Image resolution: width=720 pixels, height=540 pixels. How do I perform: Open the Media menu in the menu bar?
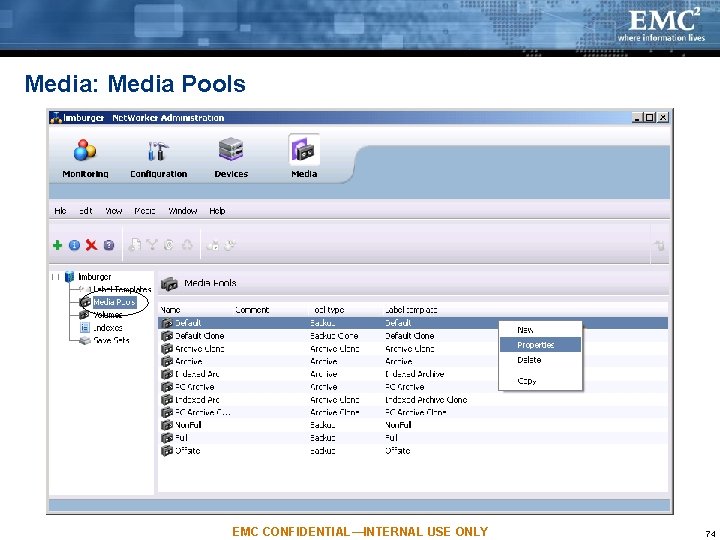[x=145, y=211]
